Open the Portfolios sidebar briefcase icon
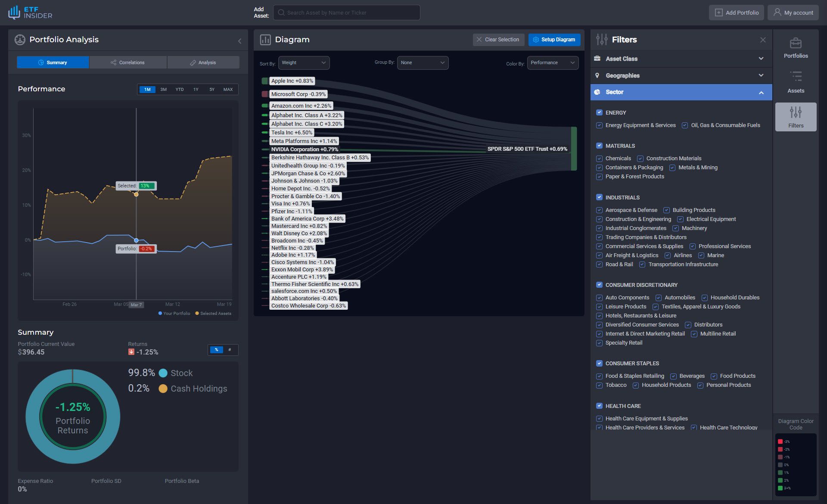Viewport: 827px width, 504px height. point(795,44)
